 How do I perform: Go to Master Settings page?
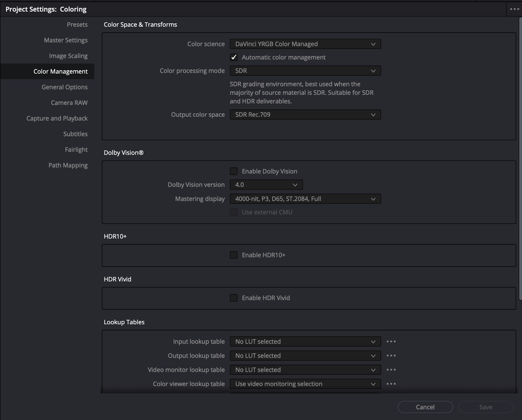[x=66, y=40]
